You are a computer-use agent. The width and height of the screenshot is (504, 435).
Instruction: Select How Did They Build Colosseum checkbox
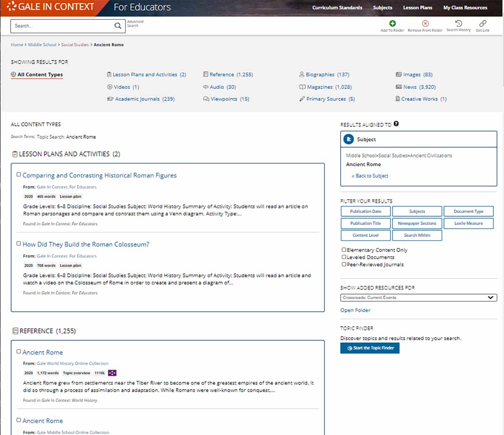[x=19, y=243]
